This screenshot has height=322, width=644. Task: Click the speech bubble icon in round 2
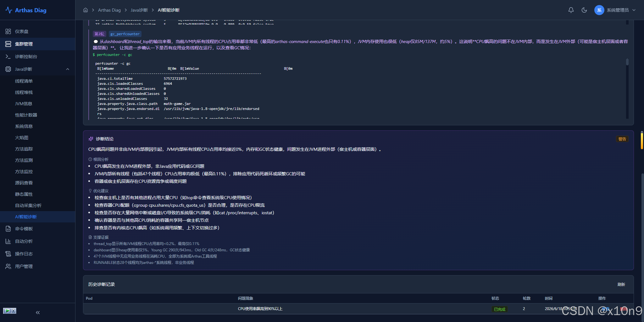[x=96, y=41]
